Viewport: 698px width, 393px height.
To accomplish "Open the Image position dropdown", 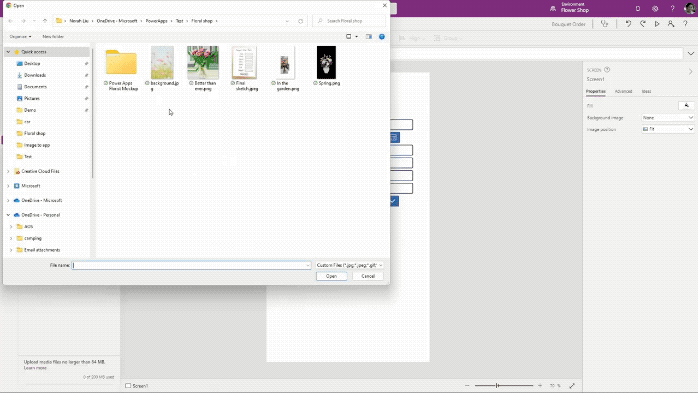I will (668, 129).
